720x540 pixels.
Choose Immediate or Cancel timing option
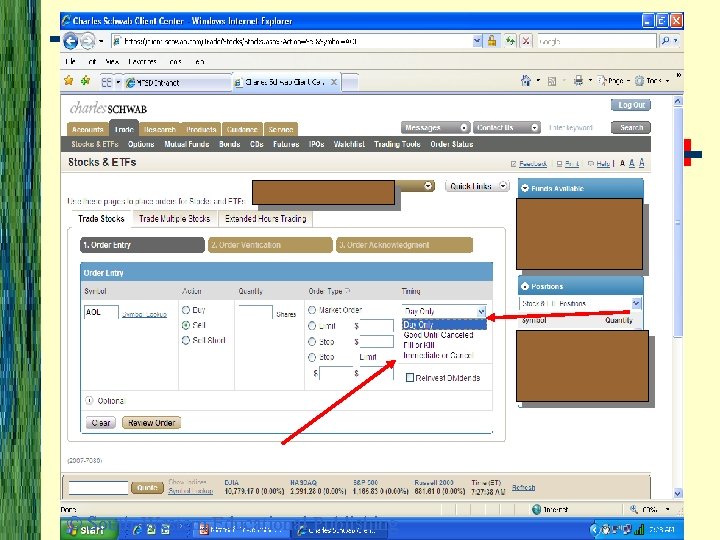click(x=438, y=355)
